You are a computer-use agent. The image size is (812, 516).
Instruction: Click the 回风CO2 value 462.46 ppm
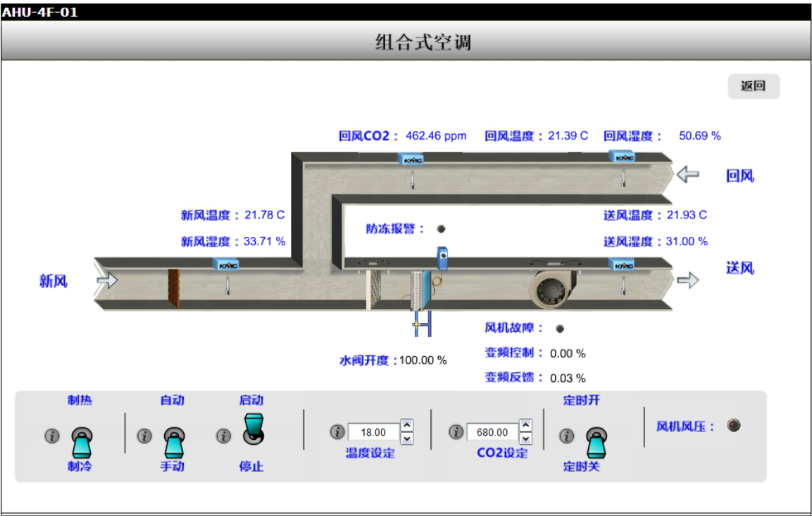click(436, 136)
